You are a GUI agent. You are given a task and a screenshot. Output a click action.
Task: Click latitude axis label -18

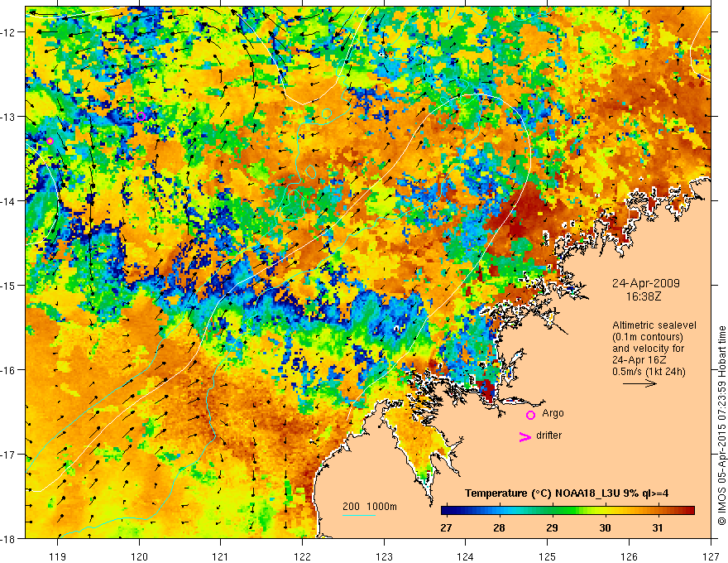9,538
